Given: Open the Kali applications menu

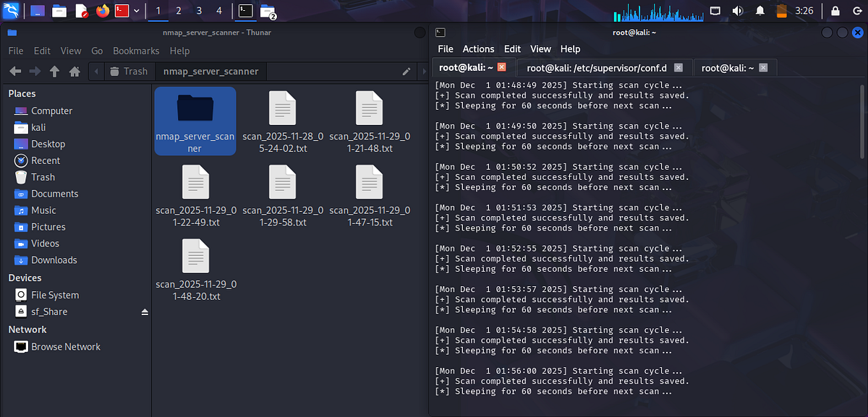Looking at the screenshot, I should pos(10,10).
